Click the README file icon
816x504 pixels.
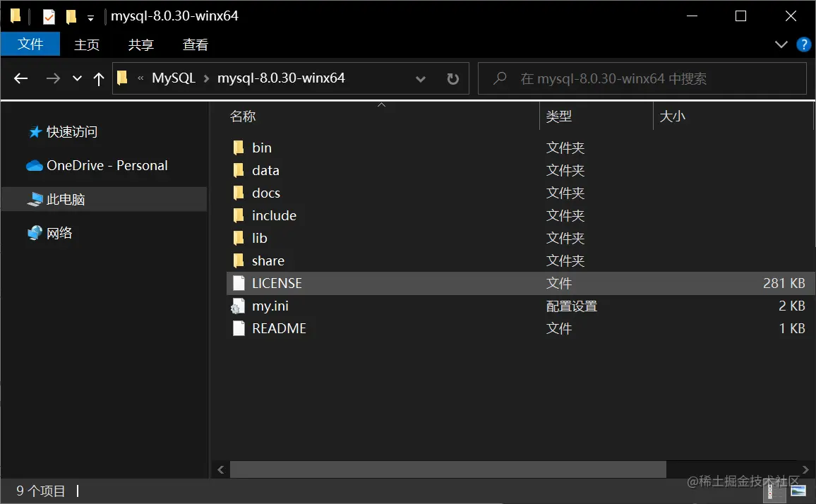239,328
